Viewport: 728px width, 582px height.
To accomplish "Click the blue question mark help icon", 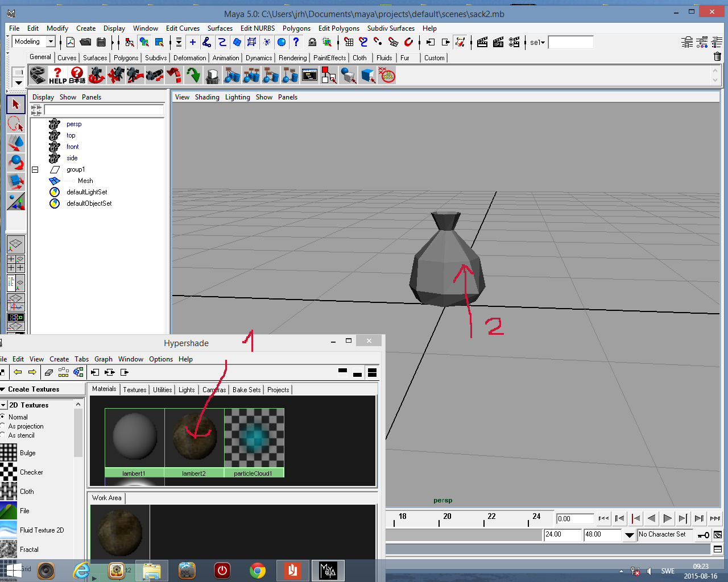I will coord(296,42).
